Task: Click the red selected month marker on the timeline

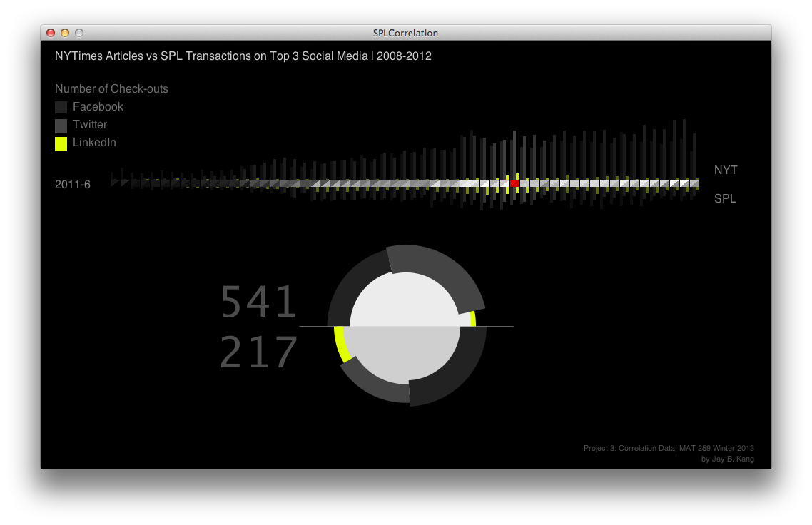Action: 515,183
